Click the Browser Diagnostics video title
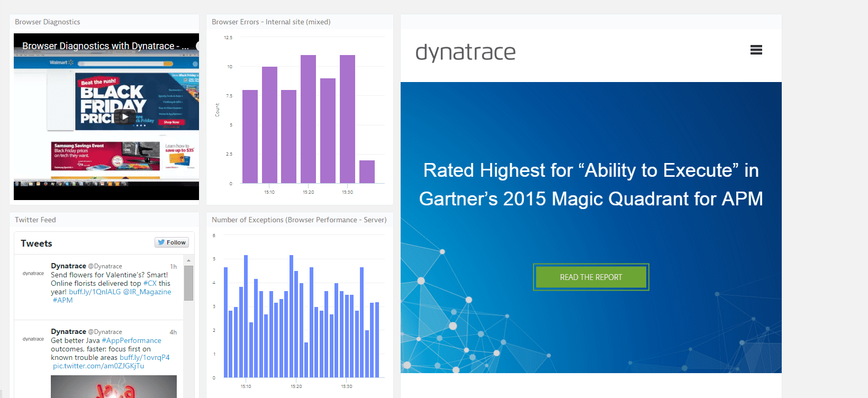The image size is (868, 398). click(x=105, y=46)
